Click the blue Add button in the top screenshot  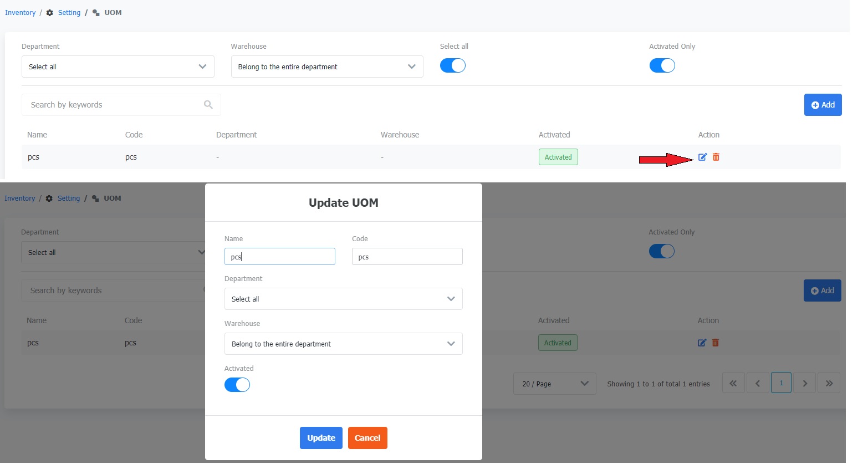(x=823, y=105)
